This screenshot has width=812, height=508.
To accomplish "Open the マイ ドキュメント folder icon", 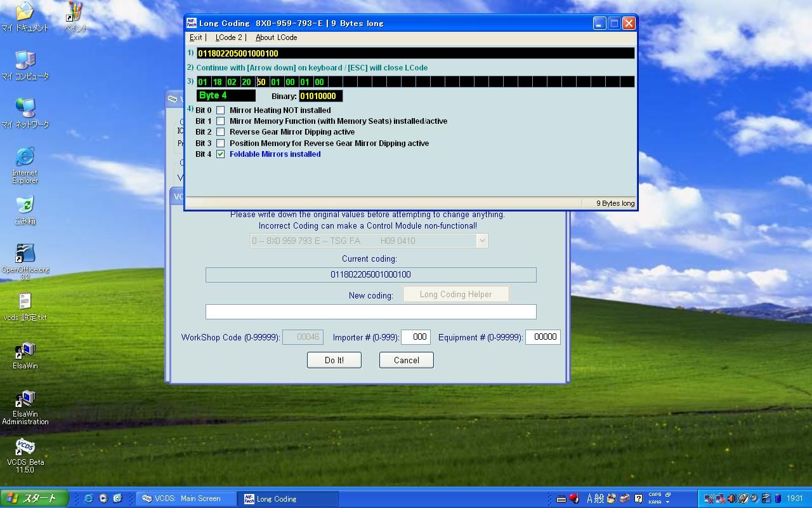I will pyautogui.click(x=25, y=17).
